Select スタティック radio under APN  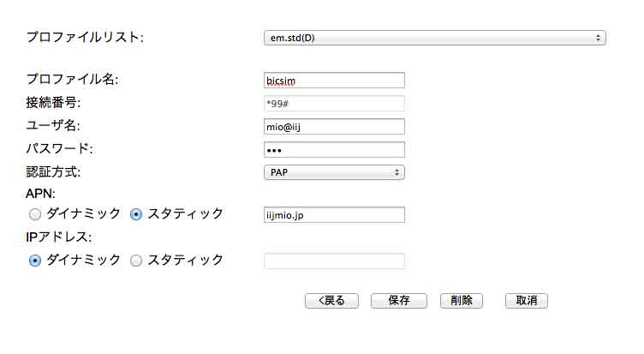pos(136,214)
